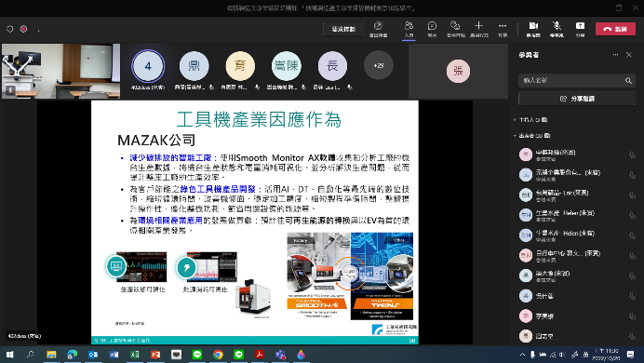Show hidden system tray icons chevron

tap(522, 355)
